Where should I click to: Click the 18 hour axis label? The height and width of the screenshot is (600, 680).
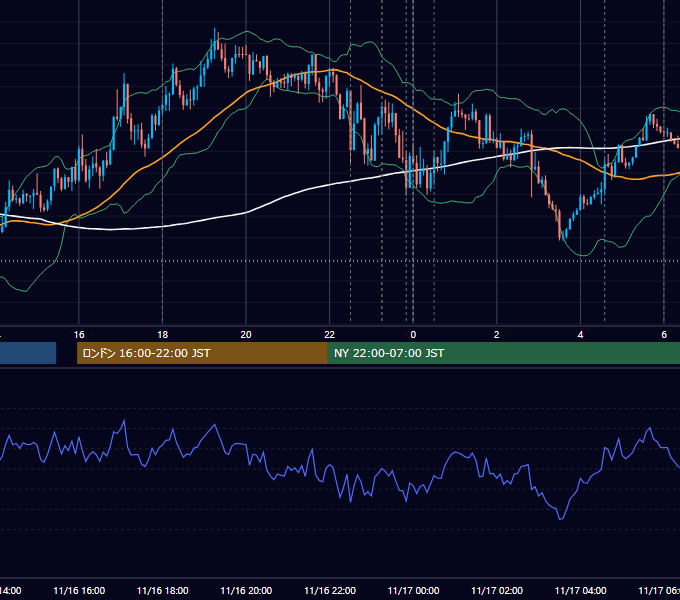163,334
